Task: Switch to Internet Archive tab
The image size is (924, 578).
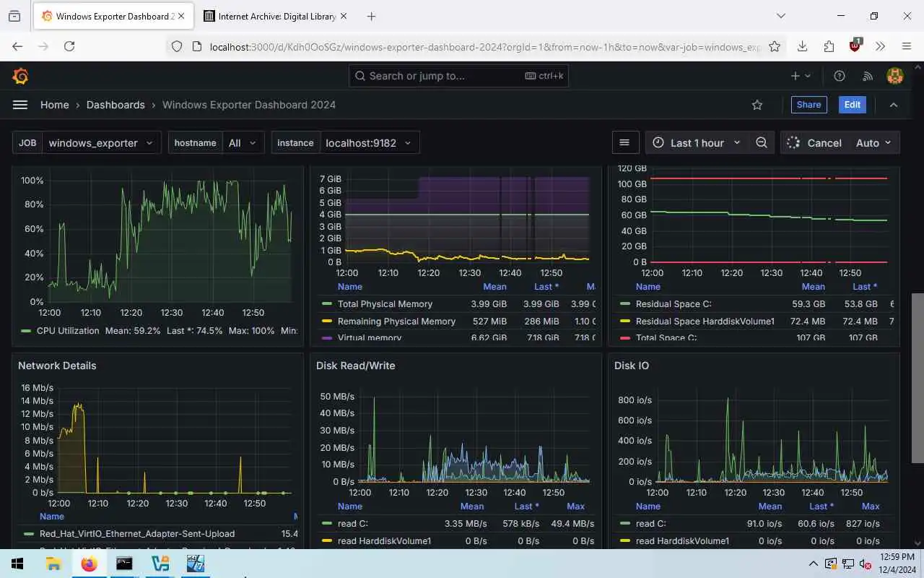Action: click(276, 16)
